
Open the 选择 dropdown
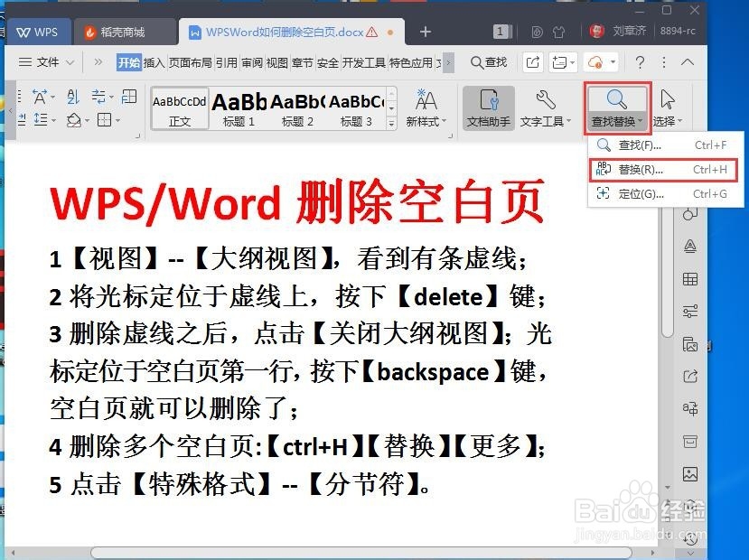point(668,108)
